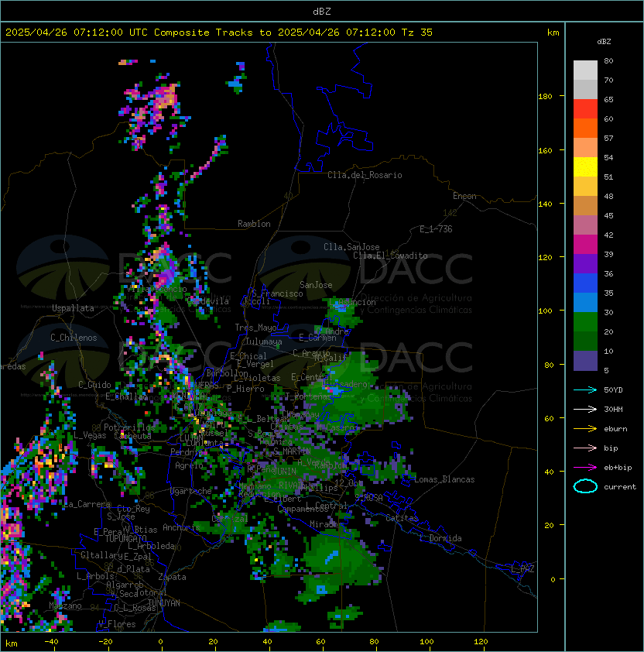Click the Uspallata map label
The height and width of the screenshot is (652, 644).
73,308
